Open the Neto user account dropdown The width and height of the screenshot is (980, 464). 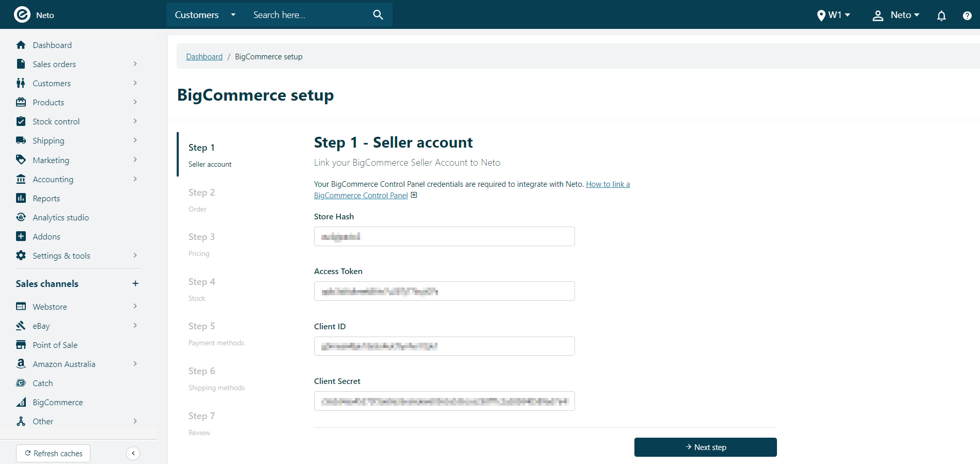click(896, 15)
